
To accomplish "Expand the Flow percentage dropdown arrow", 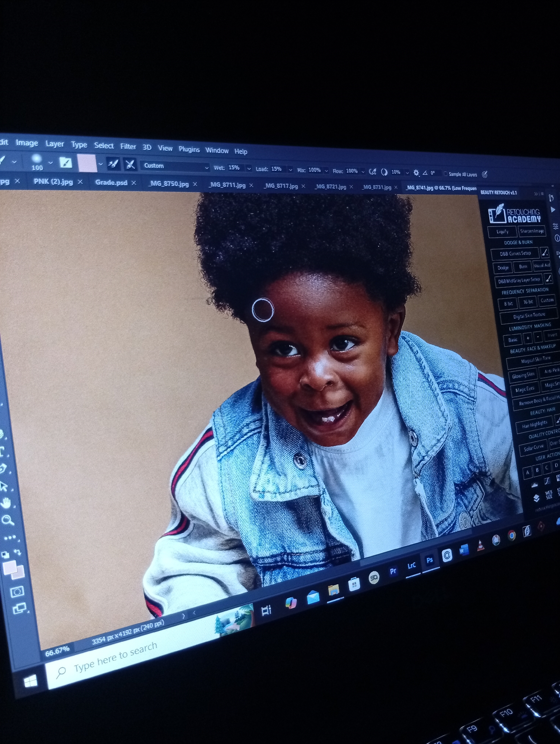I will (363, 171).
